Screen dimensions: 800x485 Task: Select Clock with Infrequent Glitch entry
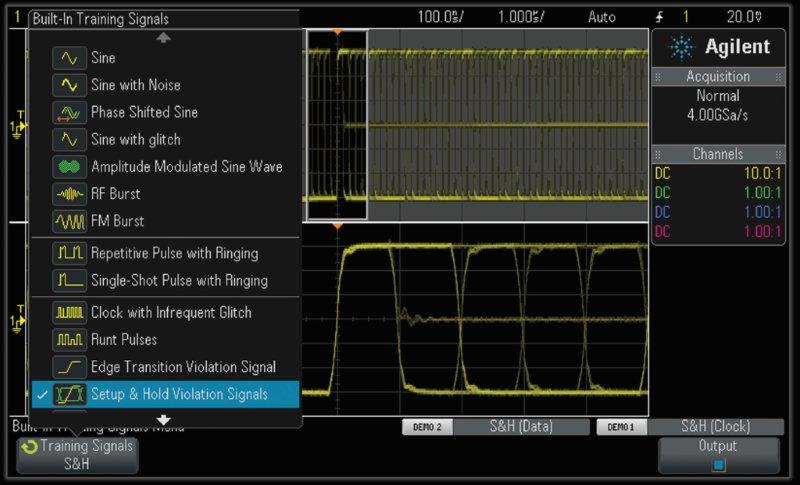point(171,313)
